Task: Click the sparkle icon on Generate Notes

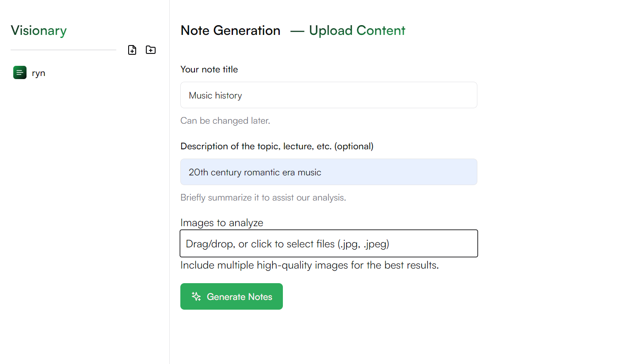Action: click(196, 296)
